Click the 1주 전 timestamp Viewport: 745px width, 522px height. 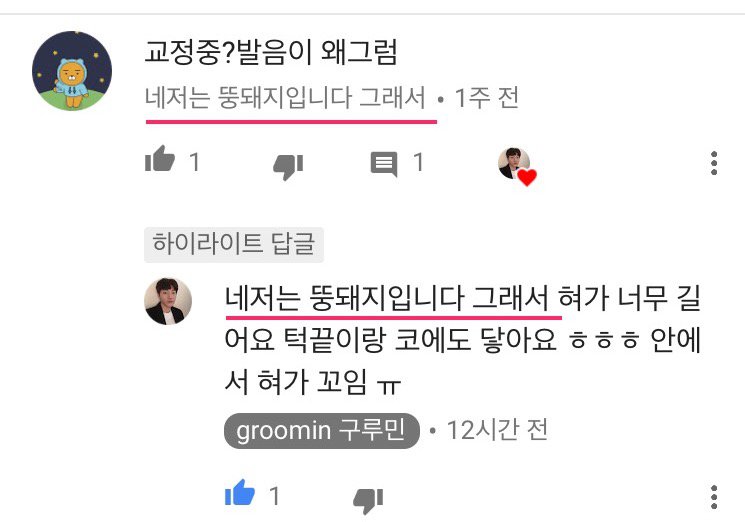(x=486, y=98)
